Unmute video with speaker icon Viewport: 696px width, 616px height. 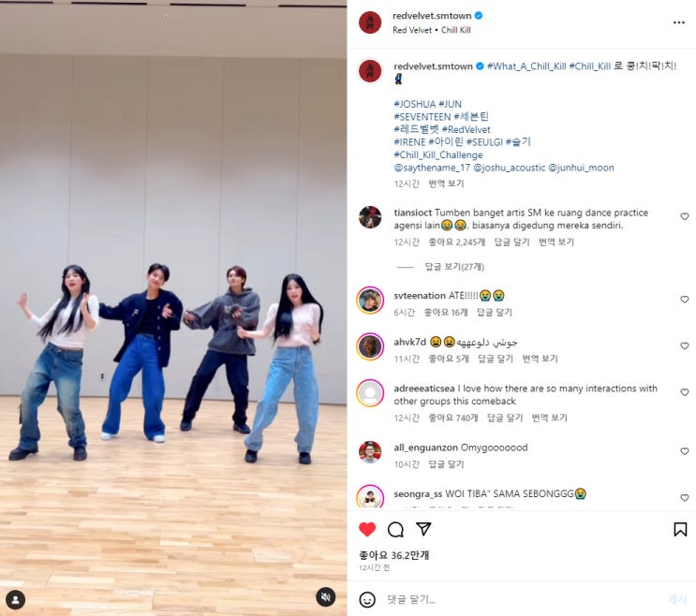pyautogui.click(x=325, y=597)
